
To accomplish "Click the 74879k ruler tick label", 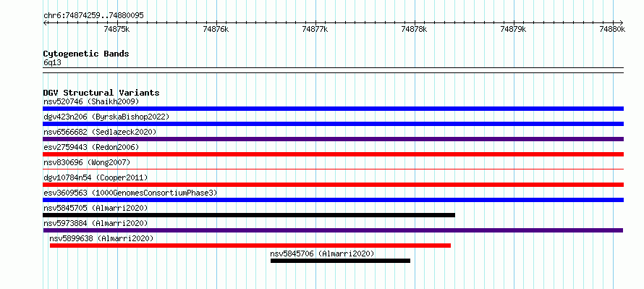I will [514, 29].
